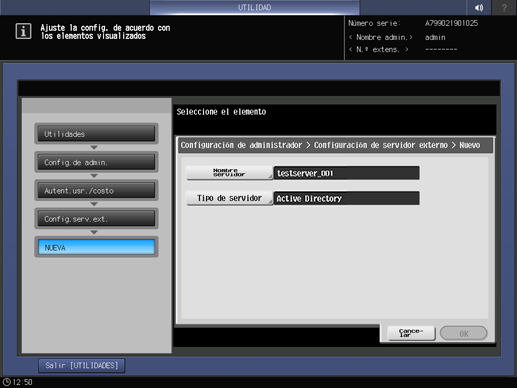Screen dimensions: 517x388
Task: Select the Active Directory value field
Action: pyautogui.click(x=346, y=198)
